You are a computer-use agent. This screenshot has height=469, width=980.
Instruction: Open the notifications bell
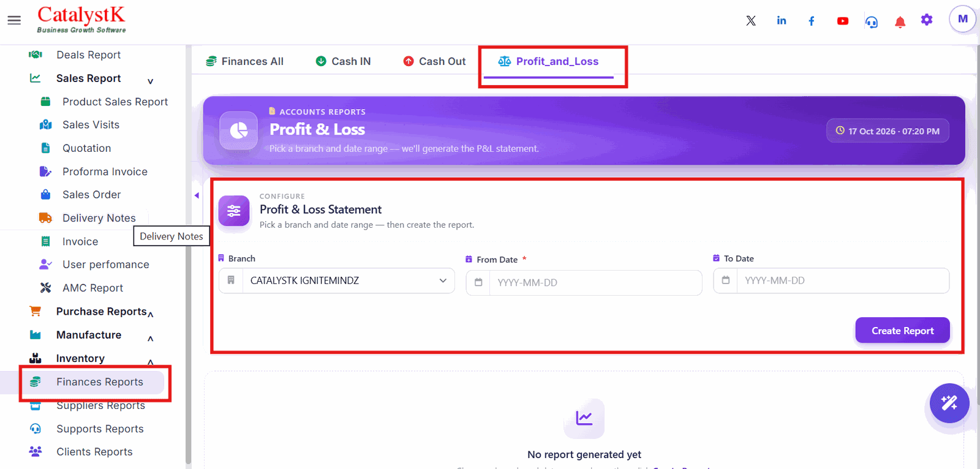tap(900, 22)
